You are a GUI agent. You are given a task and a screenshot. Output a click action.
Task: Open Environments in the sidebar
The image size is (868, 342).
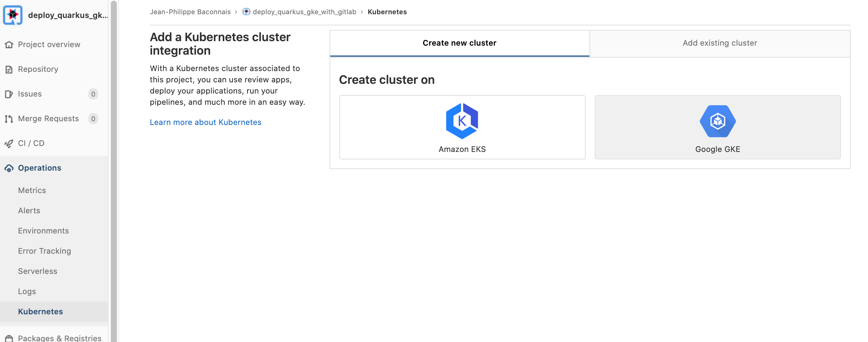43,231
